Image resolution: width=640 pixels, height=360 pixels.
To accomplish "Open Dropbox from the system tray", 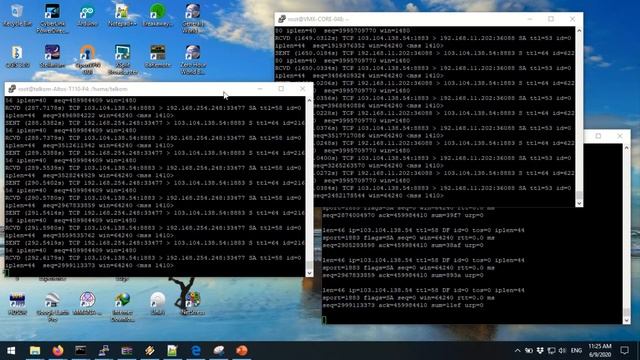I will [x=540, y=351].
